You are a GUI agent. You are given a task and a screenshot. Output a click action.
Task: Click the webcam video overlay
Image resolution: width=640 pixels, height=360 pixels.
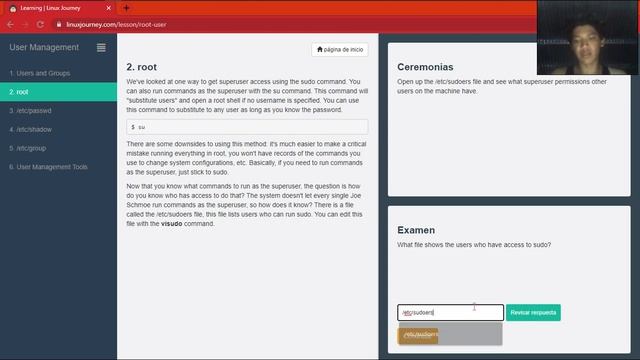click(x=587, y=37)
